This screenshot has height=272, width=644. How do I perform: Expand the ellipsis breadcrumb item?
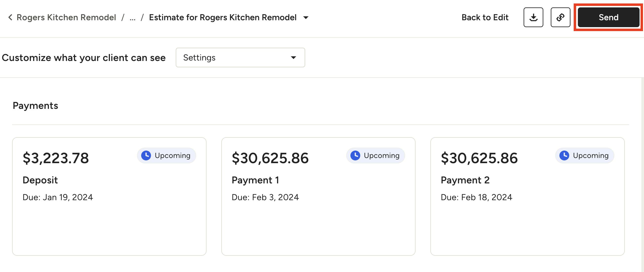(x=133, y=18)
